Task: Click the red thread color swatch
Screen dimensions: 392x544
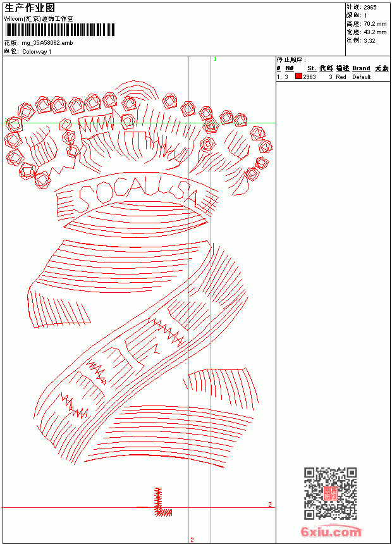Action: point(298,77)
